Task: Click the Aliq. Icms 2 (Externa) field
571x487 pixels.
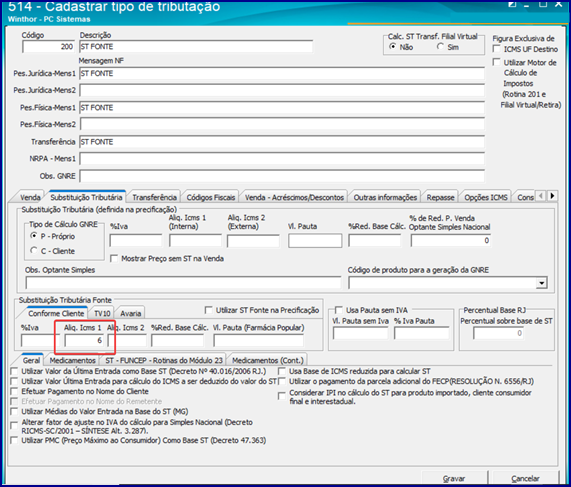Action: pos(253,241)
